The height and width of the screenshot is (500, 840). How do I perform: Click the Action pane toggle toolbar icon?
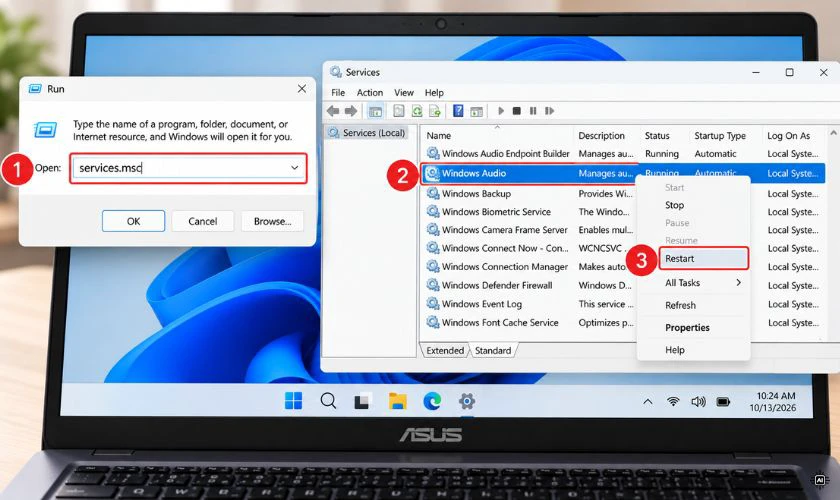pyautogui.click(x=476, y=111)
